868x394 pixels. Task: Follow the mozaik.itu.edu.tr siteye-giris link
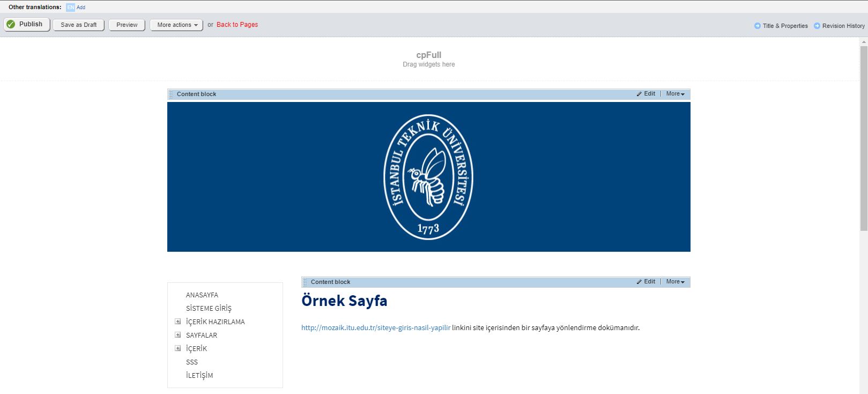click(x=376, y=327)
